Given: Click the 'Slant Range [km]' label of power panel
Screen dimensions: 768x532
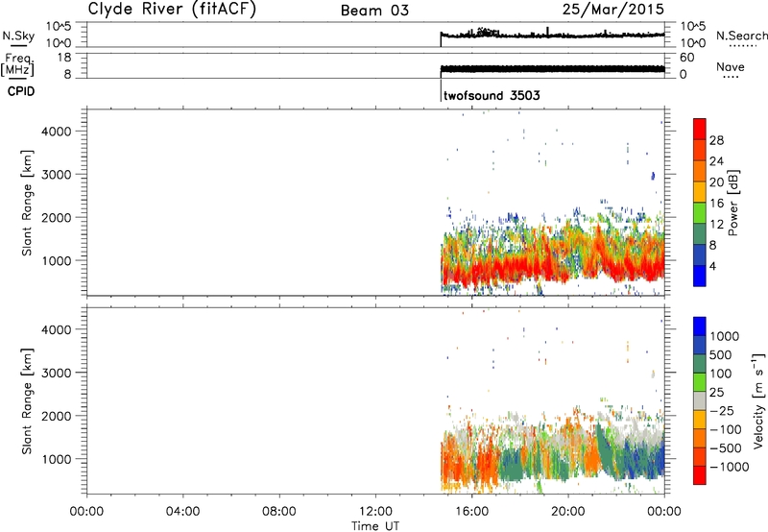Looking at the screenshot, I should 27,203.
